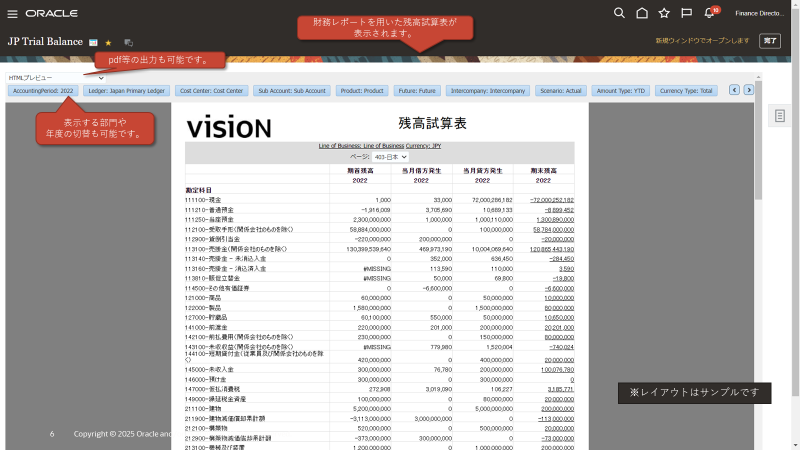Click ending balance 1,300,890,000 for 当座預金
This screenshot has height=450, width=800.
(555, 219)
